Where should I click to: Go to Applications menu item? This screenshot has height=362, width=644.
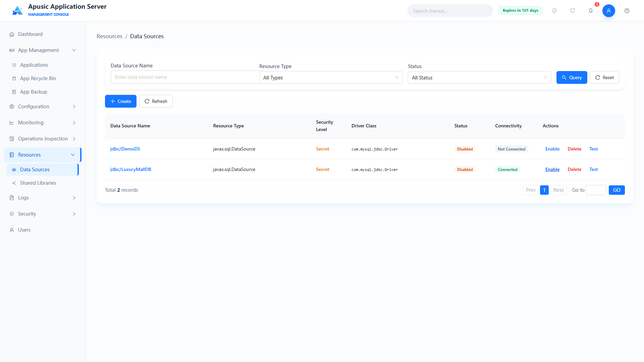pyautogui.click(x=43, y=65)
